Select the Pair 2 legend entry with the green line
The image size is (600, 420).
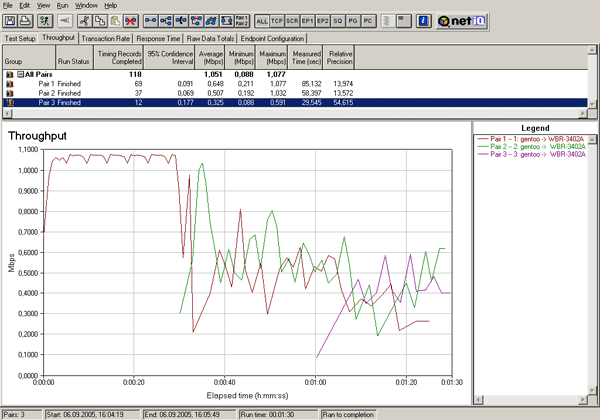[x=532, y=147]
